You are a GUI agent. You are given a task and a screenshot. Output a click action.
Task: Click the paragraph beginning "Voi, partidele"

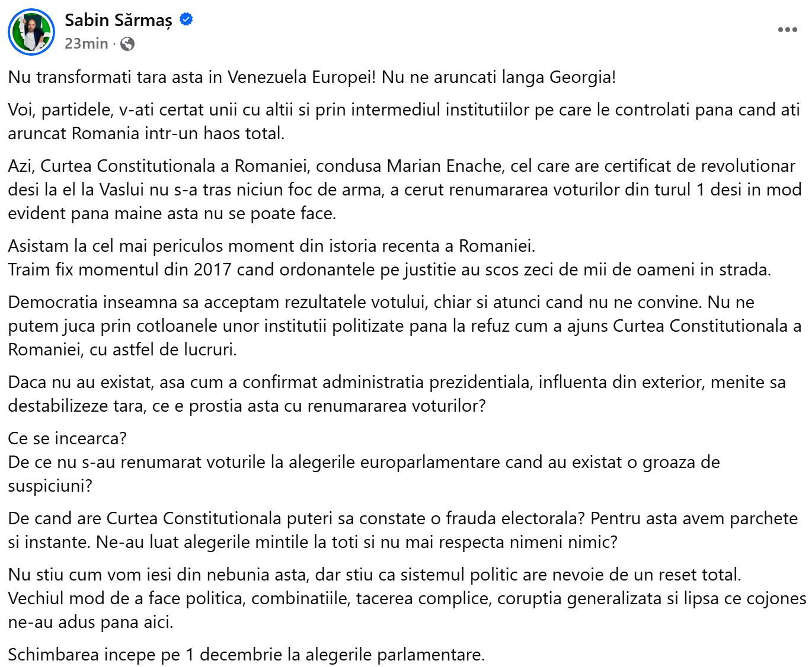tap(403, 121)
